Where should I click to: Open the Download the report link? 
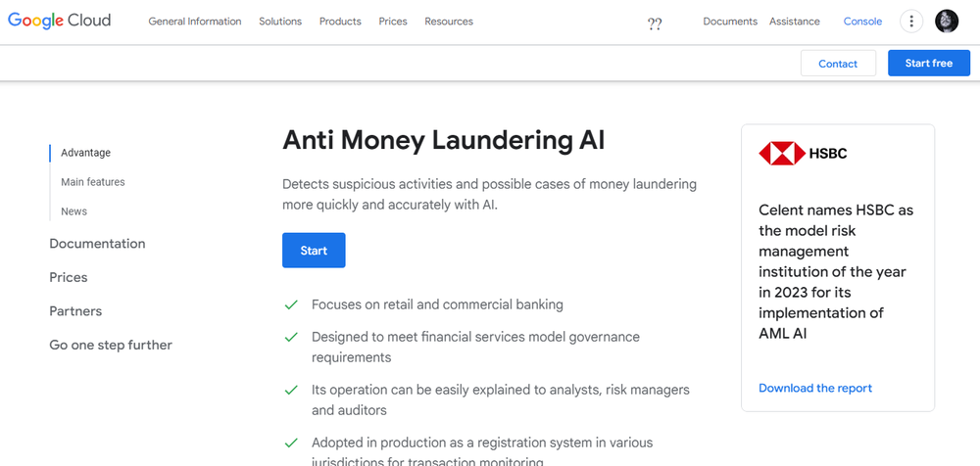tap(815, 388)
